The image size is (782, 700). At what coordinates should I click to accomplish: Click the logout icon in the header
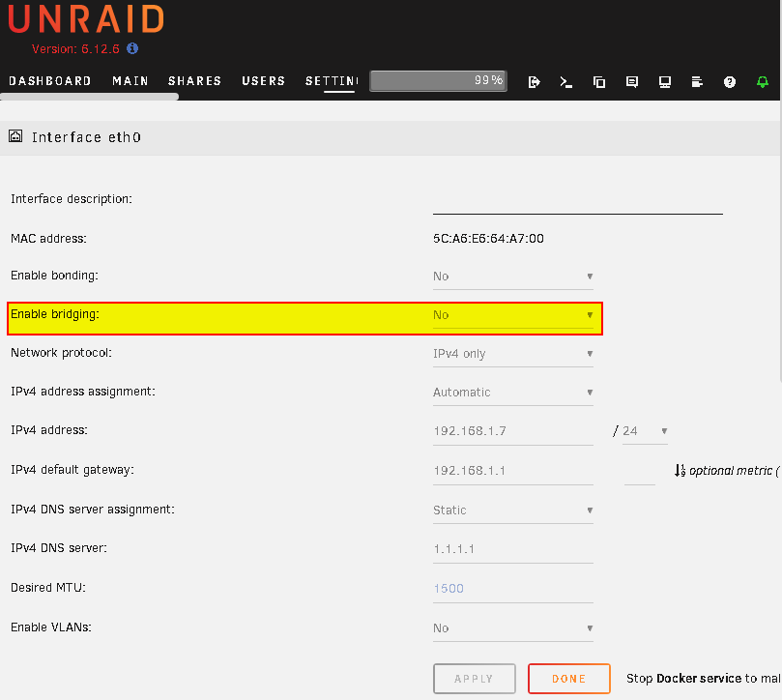[534, 82]
